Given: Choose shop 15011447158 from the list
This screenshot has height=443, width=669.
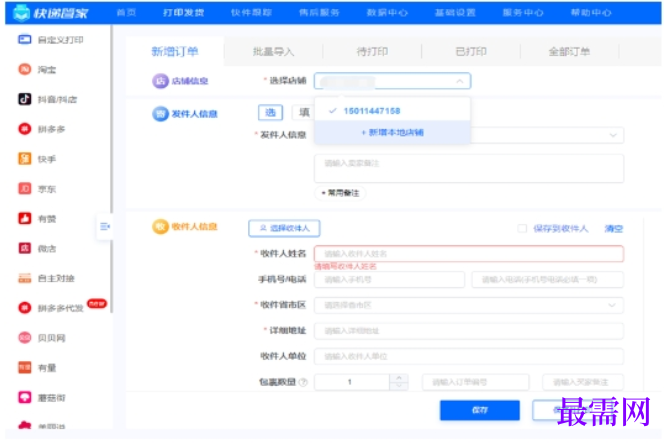Looking at the screenshot, I should pyautogui.click(x=392, y=111).
